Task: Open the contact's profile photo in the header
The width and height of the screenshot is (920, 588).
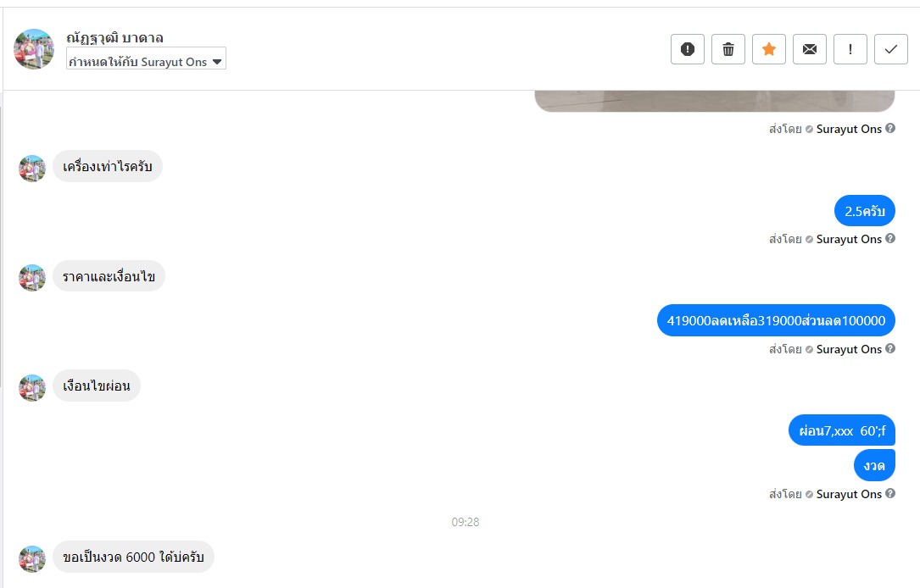Action: (34, 49)
